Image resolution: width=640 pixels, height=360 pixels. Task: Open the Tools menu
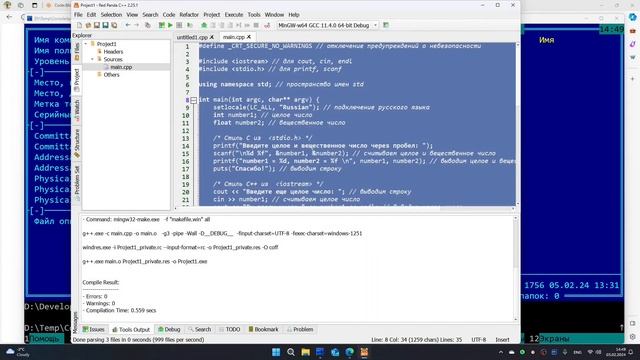(253, 15)
